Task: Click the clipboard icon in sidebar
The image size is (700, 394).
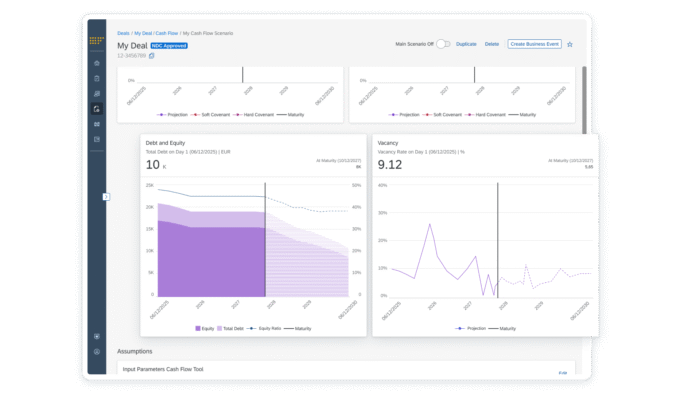Action: tap(97, 79)
